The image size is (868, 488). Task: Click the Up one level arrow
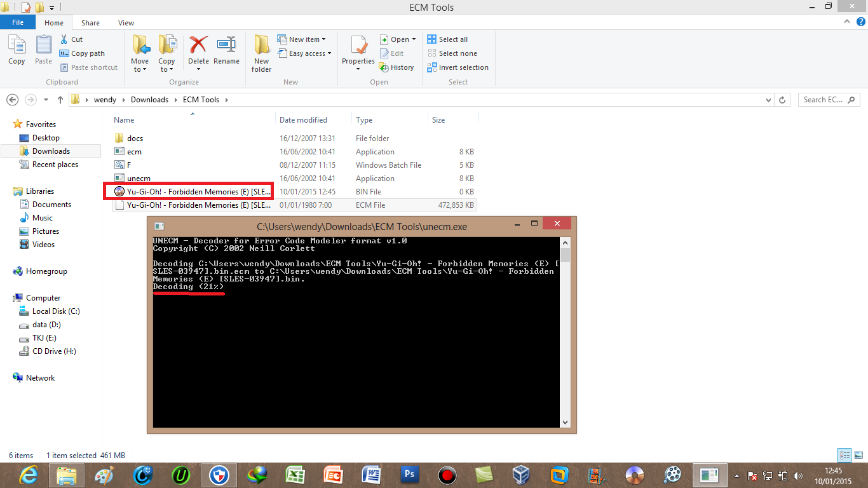60,100
